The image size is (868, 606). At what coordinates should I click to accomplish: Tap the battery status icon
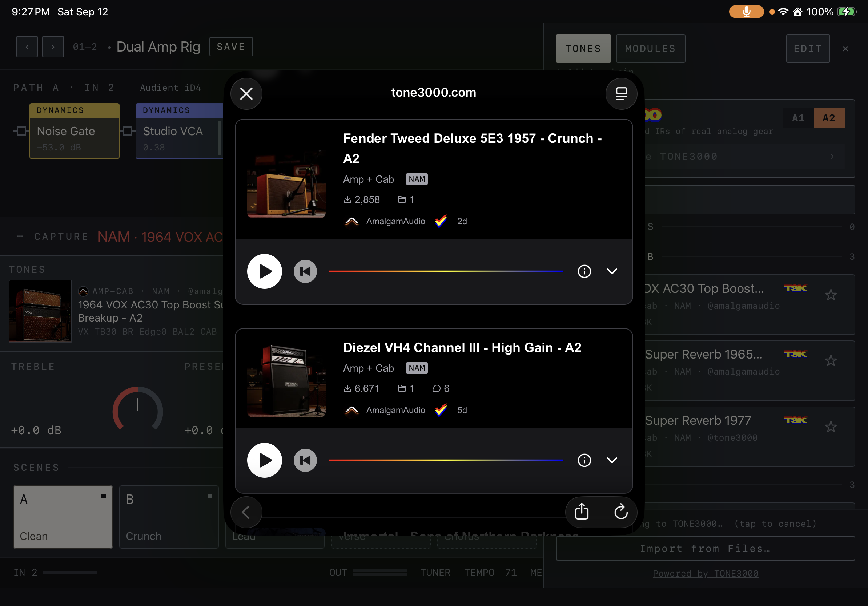coord(846,12)
